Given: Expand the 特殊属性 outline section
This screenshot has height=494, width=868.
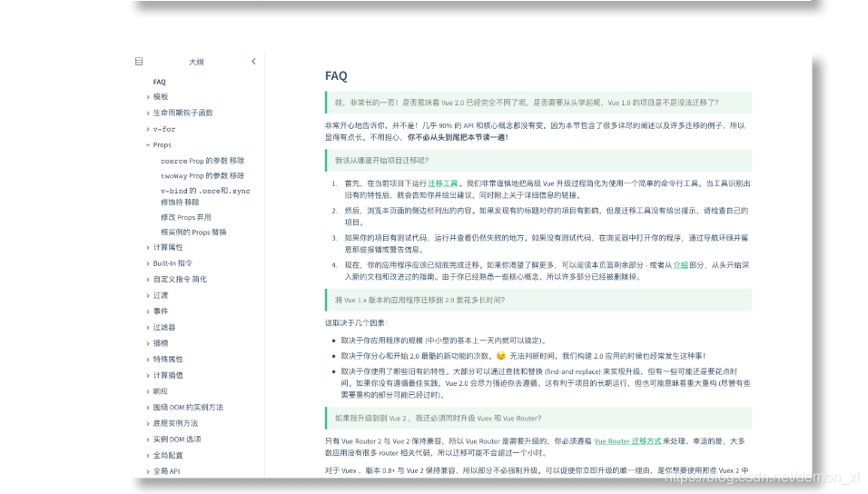Looking at the screenshot, I should (x=148, y=360).
